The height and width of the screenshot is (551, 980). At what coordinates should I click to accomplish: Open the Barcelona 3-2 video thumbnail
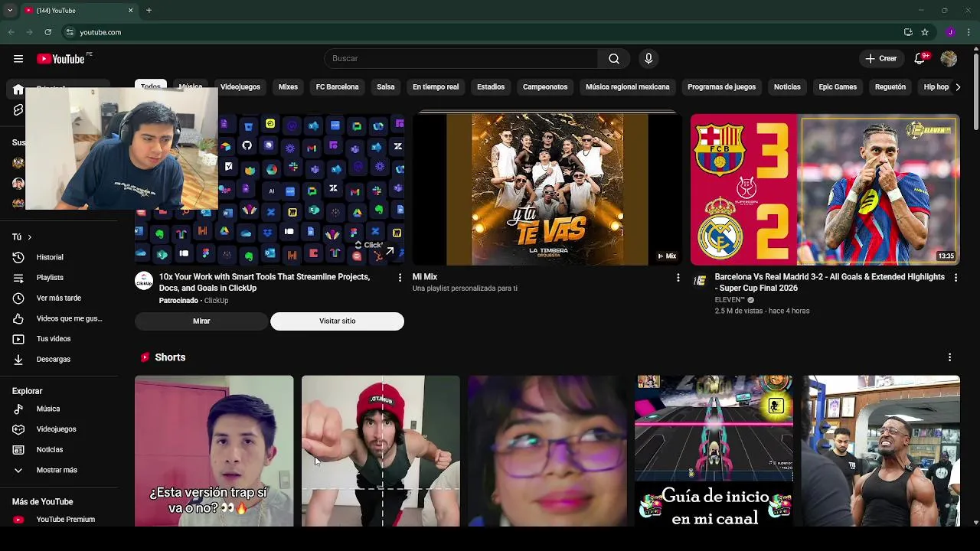pos(825,189)
